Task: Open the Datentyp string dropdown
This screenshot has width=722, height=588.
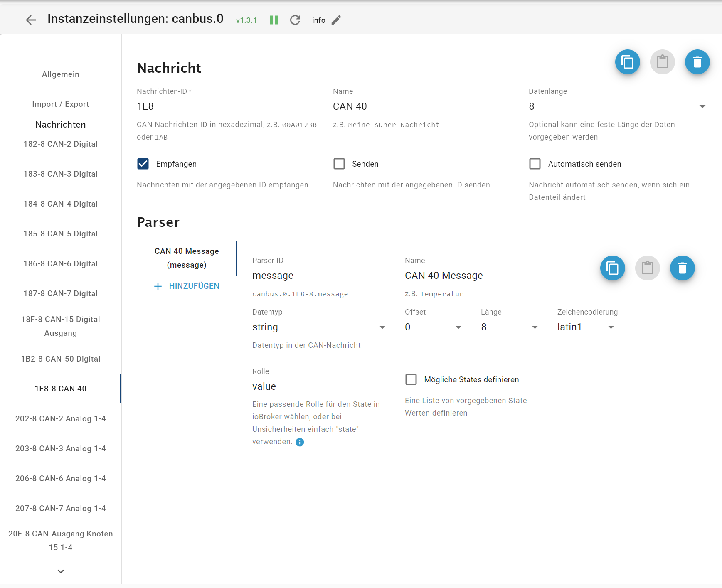Action: pyautogui.click(x=320, y=327)
